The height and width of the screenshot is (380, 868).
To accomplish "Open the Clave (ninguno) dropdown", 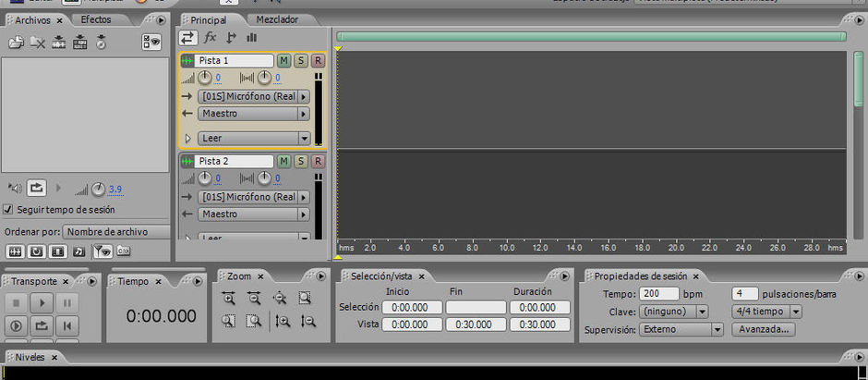I will [673, 312].
